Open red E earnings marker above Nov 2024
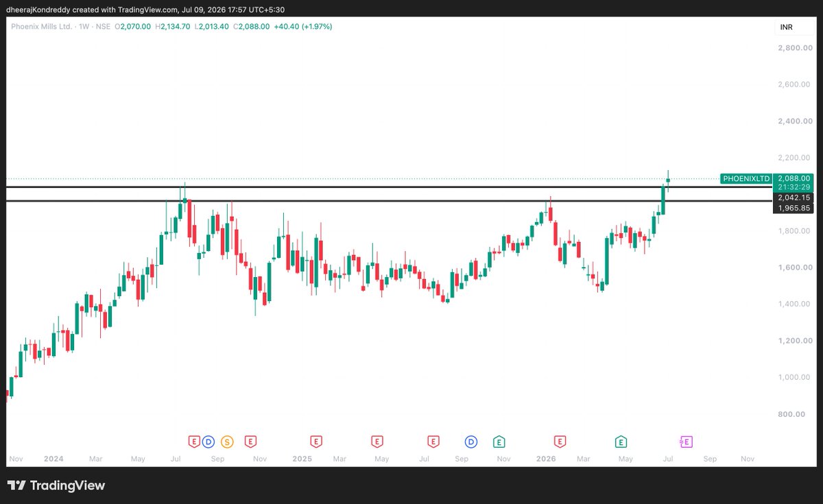 (250, 442)
